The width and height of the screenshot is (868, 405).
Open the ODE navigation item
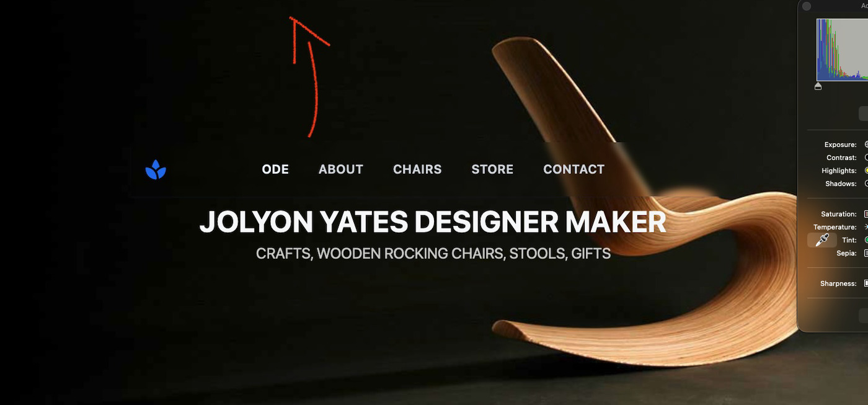(x=275, y=169)
